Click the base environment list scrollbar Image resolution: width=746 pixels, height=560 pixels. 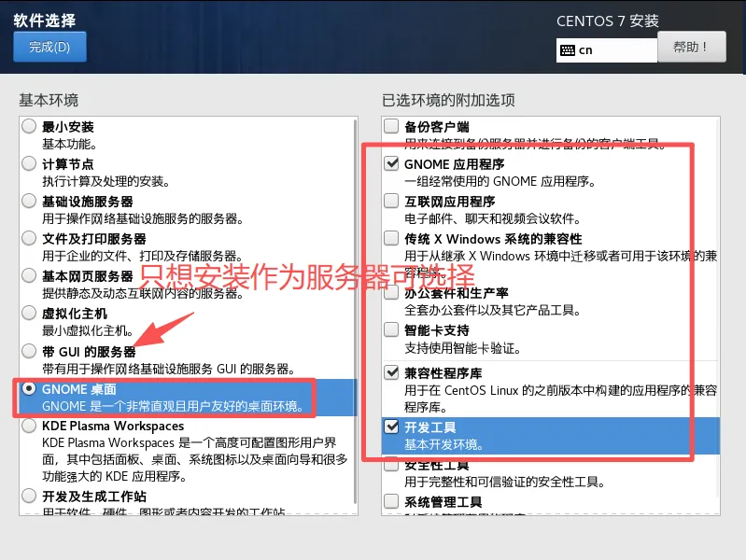(355, 312)
